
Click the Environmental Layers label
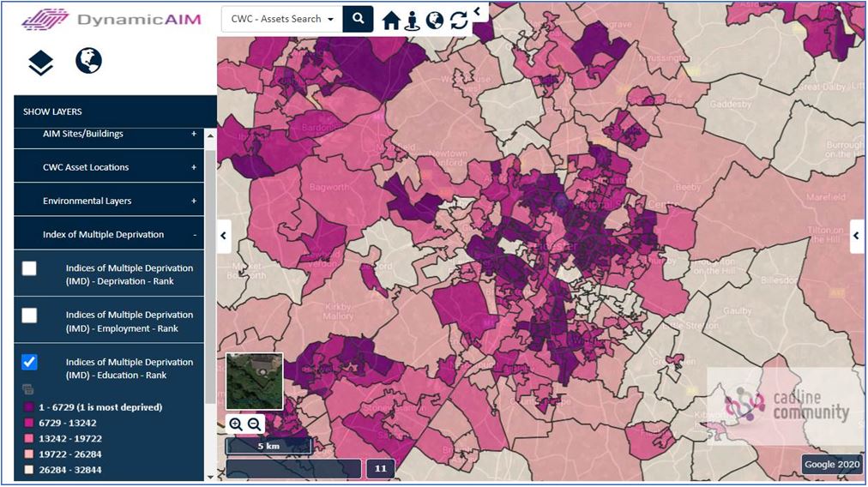point(87,201)
